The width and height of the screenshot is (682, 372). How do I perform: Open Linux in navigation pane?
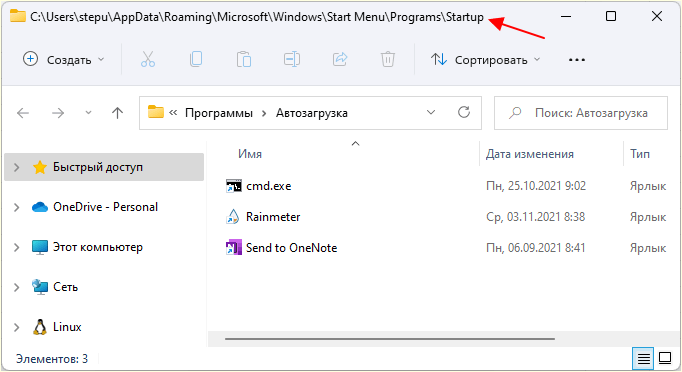coord(67,327)
